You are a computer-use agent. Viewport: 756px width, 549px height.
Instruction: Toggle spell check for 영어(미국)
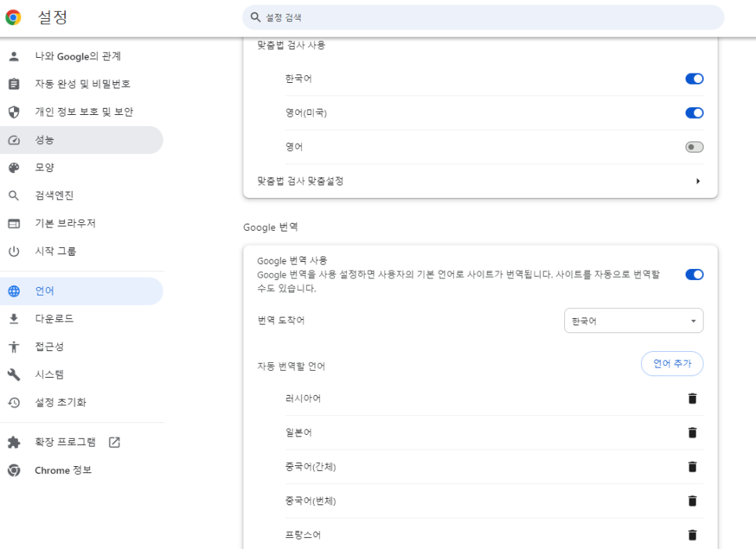click(694, 113)
